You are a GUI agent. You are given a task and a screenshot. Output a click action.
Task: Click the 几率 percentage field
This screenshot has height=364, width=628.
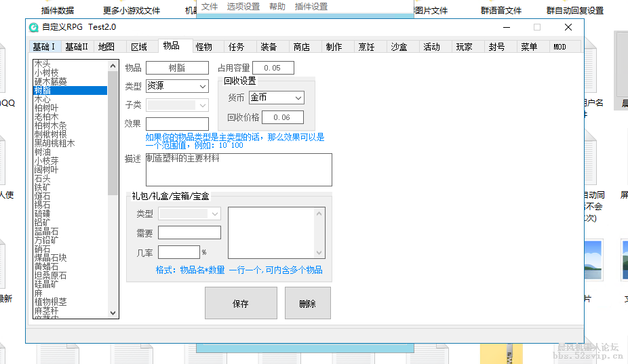click(x=178, y=252)
